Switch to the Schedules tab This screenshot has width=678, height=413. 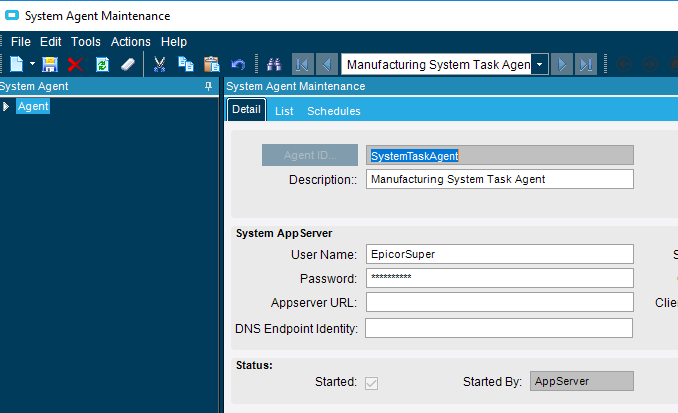coord(334,111)
